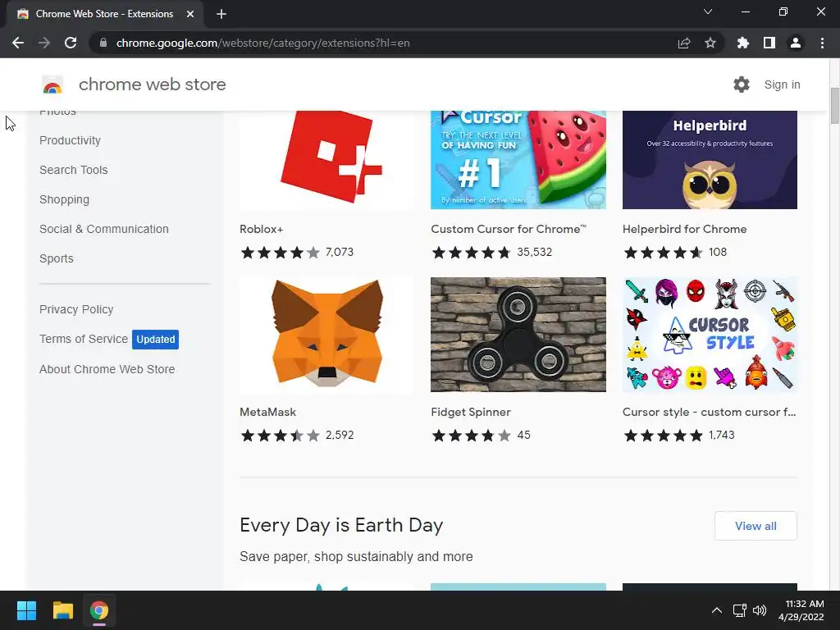
Task: Click the Roblox+ title
Action: pyautogui.click(x=262, y=229)
